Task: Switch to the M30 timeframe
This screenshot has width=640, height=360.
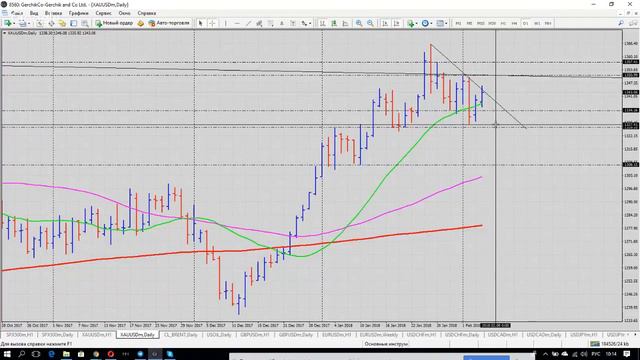Action: (x=492, y=23)
